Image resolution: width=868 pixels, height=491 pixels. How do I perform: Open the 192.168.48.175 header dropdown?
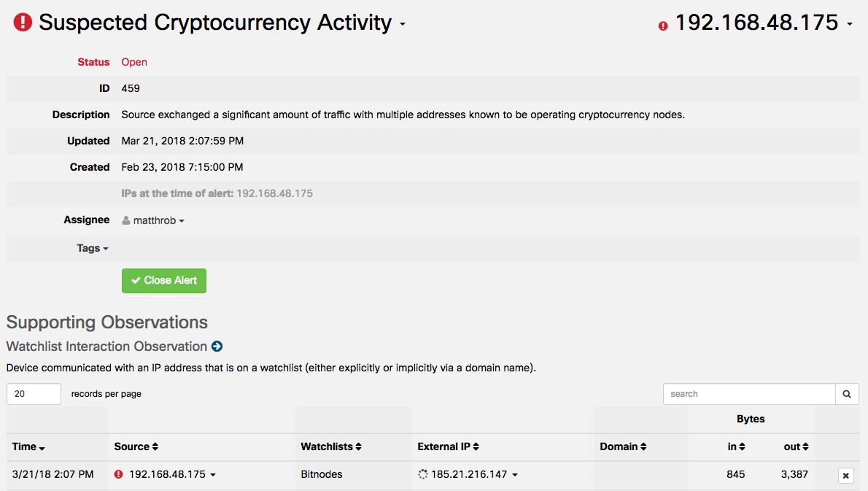pyautogui.click(x=850, y=26)
